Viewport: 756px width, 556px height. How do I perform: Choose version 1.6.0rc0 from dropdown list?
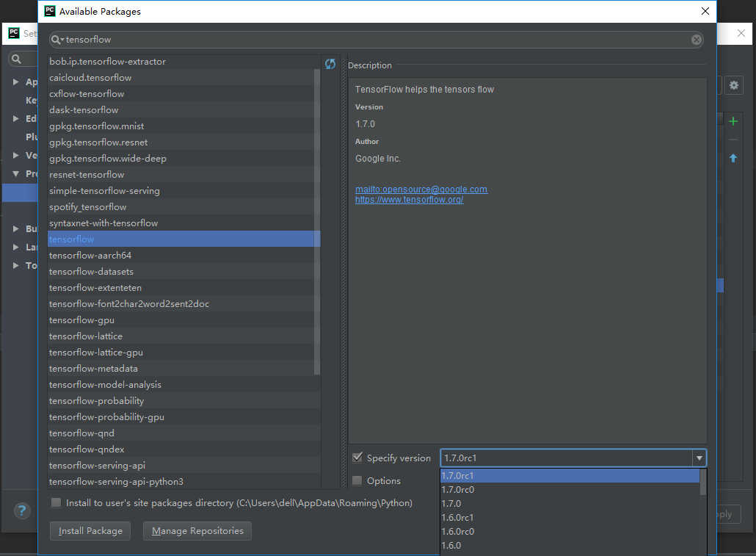[x=570, y=531]
